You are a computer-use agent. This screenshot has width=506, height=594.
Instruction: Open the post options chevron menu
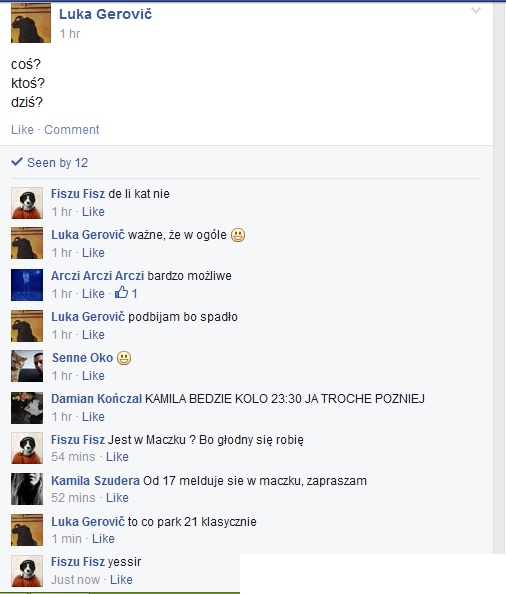tap(476, 10)
